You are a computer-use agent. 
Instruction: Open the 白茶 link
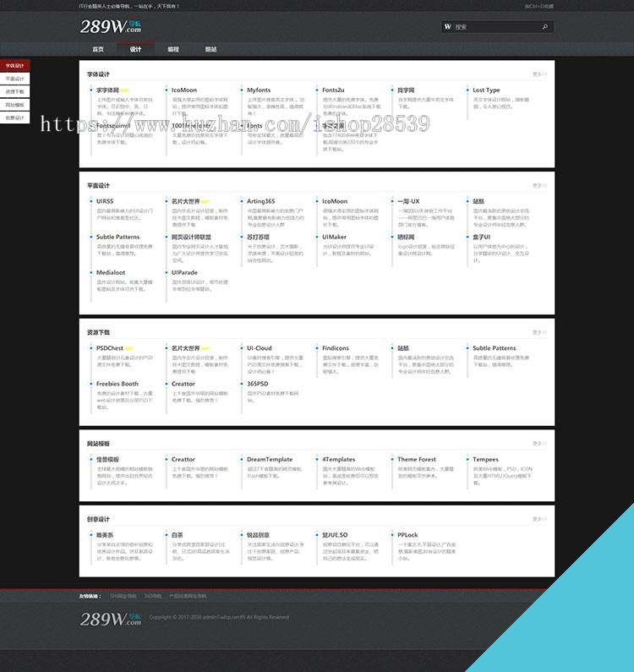point(177,535)
